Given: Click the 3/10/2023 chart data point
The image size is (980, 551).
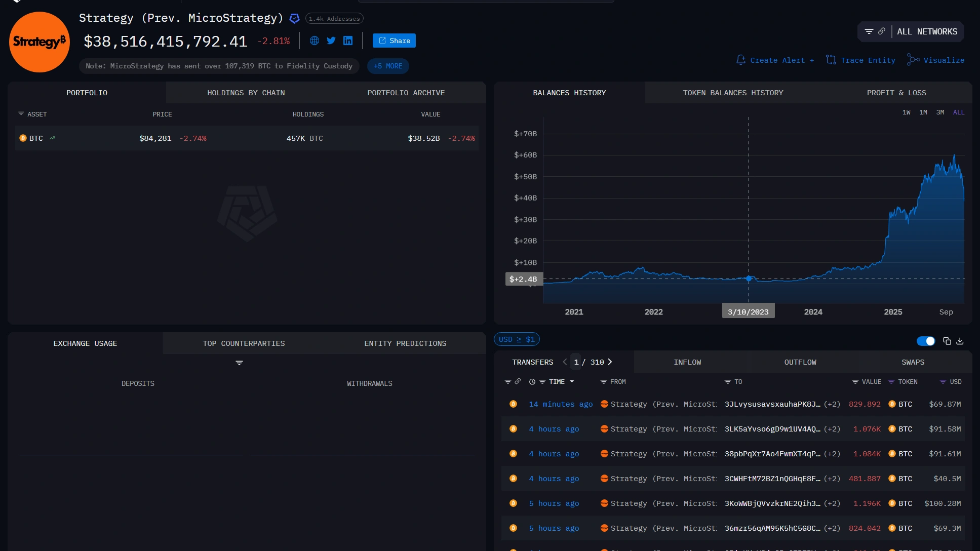Looking at the screenshot, I should click(x=749, y=279).
